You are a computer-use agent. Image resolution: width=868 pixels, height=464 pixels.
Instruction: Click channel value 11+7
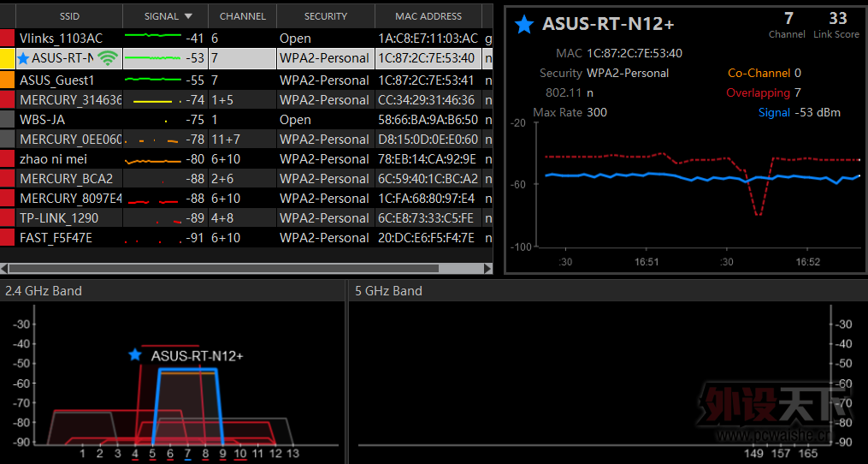click(227, 140)
